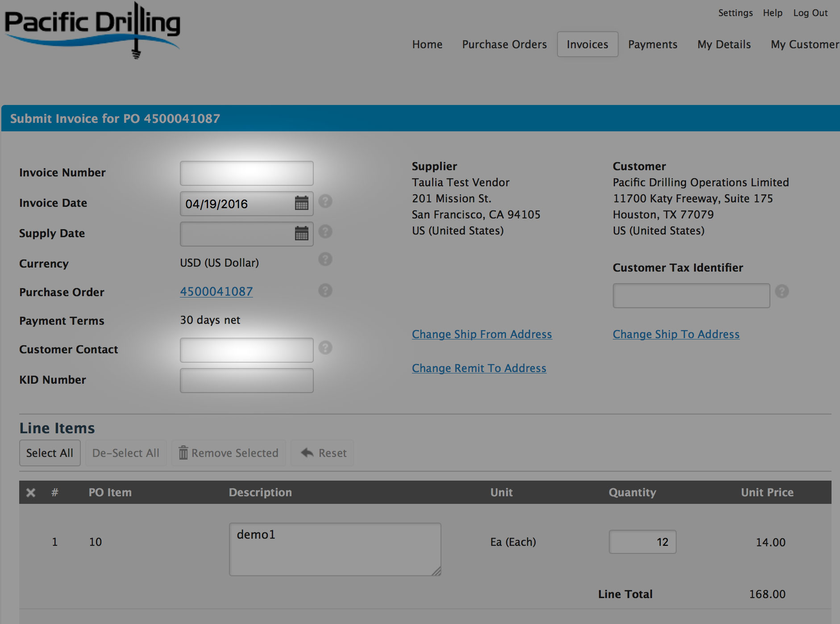Click Change Ship From Address
The height and width of the screenshot is (624, 840).
[482, 335]
